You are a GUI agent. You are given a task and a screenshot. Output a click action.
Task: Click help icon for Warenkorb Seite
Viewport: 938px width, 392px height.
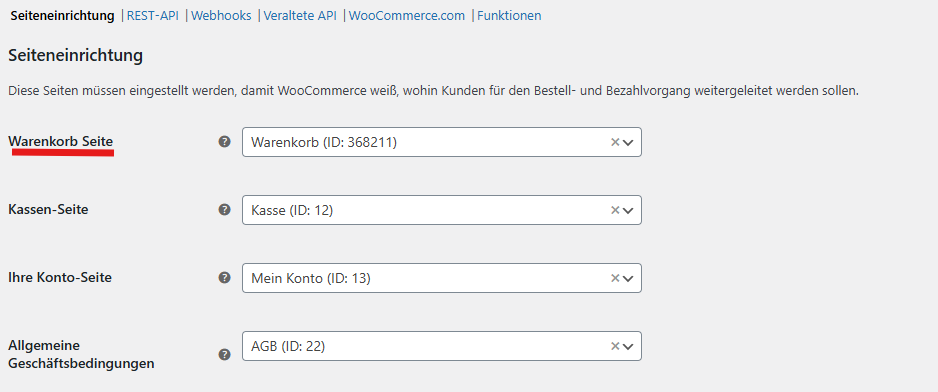224,142
